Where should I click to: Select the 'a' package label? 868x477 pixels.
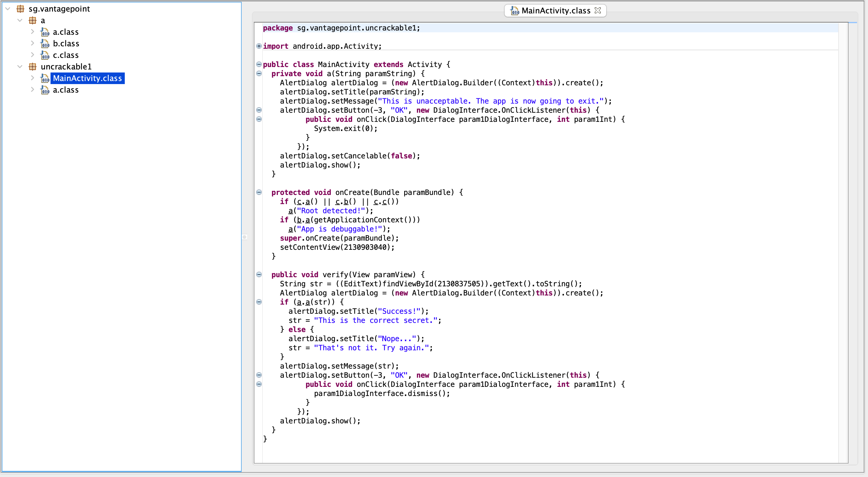43,21
